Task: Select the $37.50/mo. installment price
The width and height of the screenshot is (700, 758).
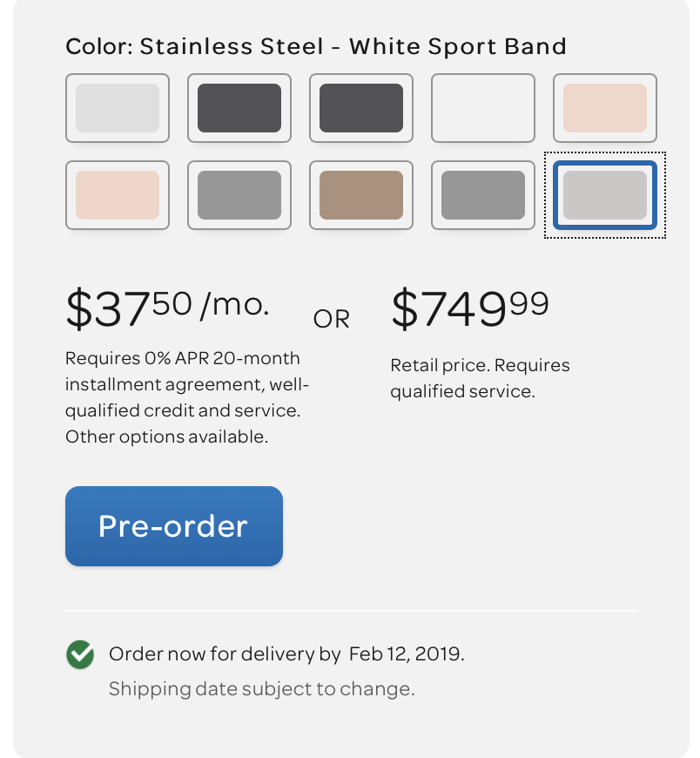Action: 167,307
